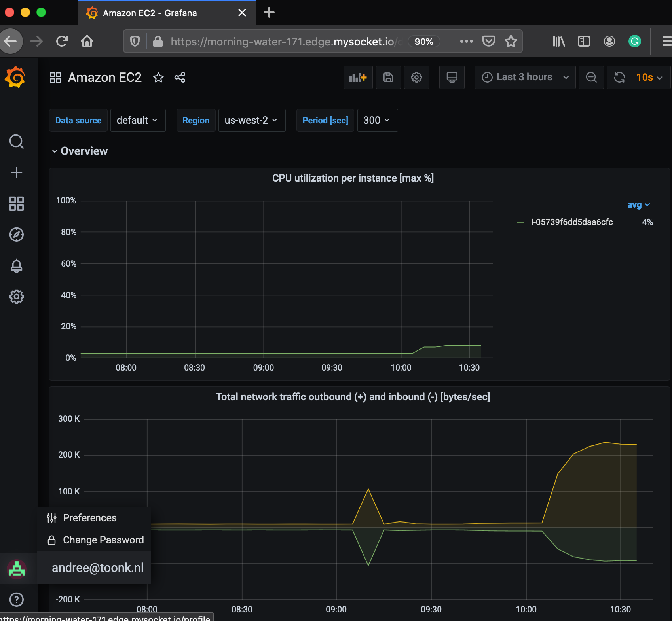672x621 pixels.
Task: Open the 10s refresh interval dropdown
Action: click(x=651, y=77)
